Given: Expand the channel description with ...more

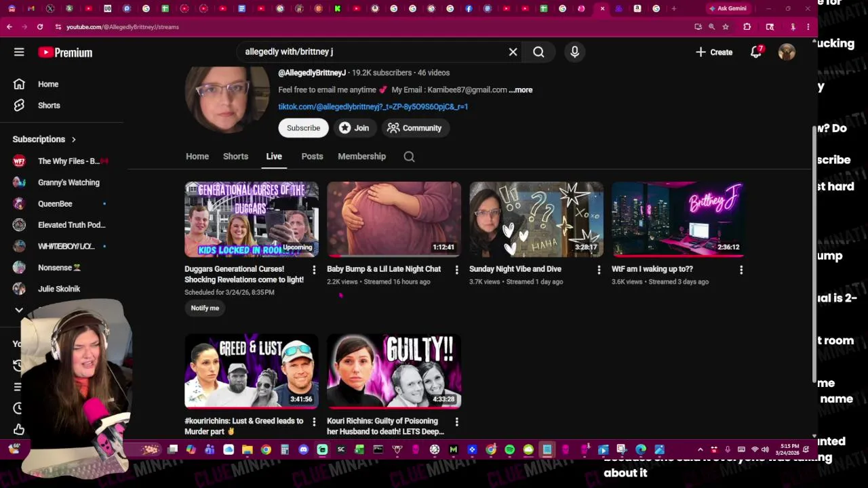Looking at the screenshot, I should click(x=521, y=89).
